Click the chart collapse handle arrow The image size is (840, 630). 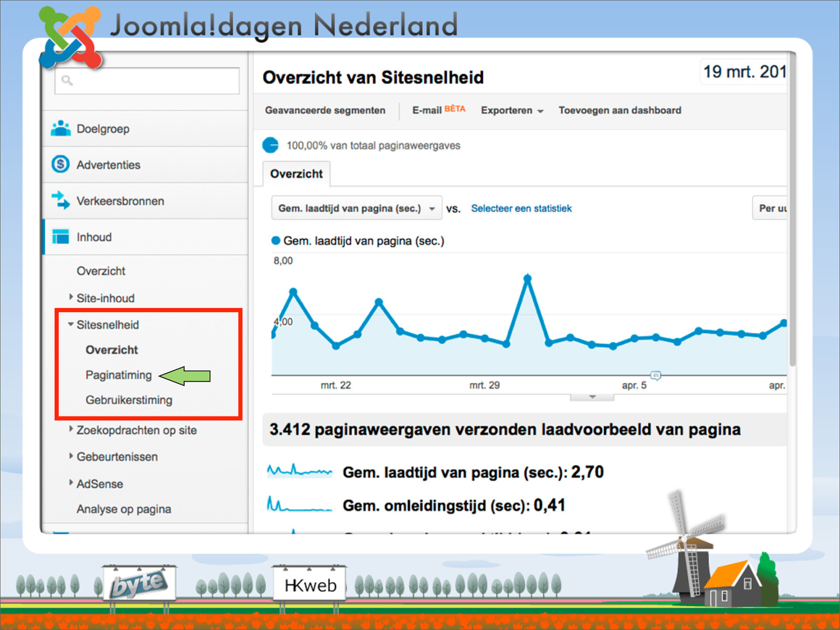point(592,397)
